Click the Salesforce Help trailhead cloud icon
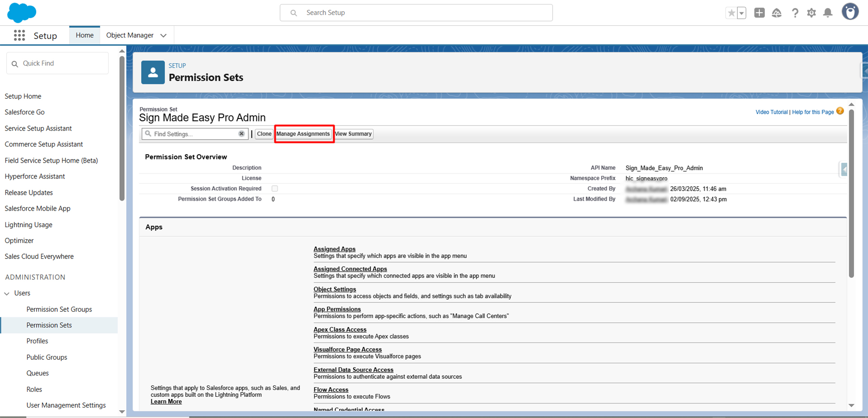Screen dimensions: 868x418 pos(777,13)
